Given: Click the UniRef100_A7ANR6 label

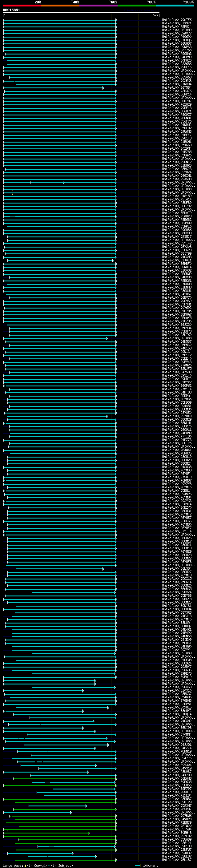Looking at the screenshot, I should coord(177,365).
